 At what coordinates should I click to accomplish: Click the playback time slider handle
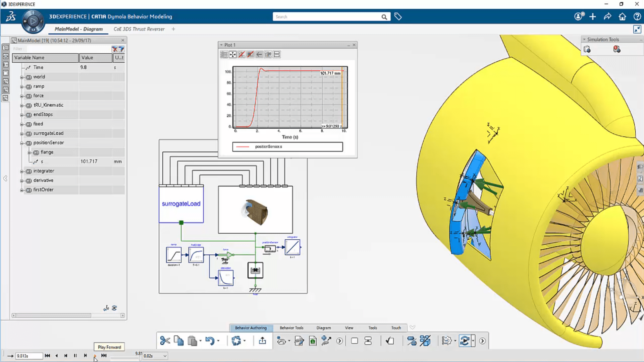pos(140,358)
